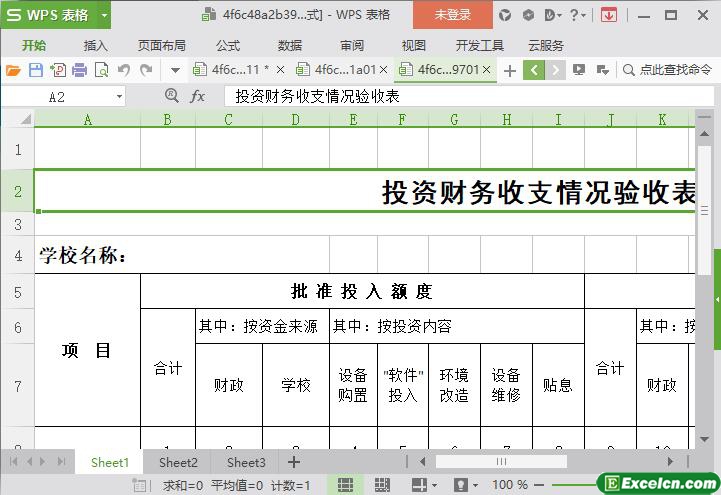Open the Name Box dropdown arrow
This screenshot has width=721, height=495.
pyautogui.click(x=119, y=96)
